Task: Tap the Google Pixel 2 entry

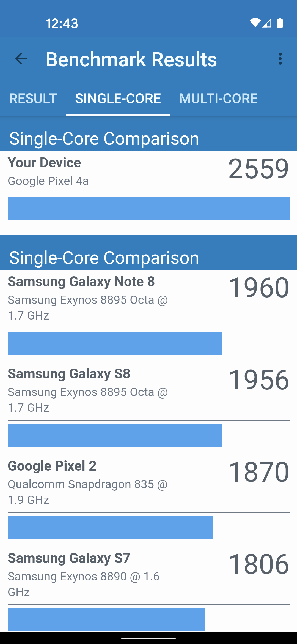Action: point(87,482)
